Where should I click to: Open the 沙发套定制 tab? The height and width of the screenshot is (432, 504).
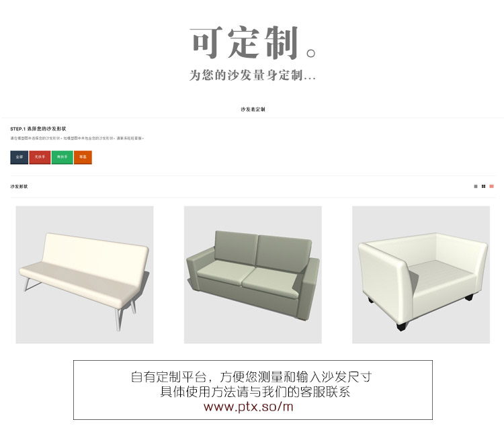coord(253,110)
